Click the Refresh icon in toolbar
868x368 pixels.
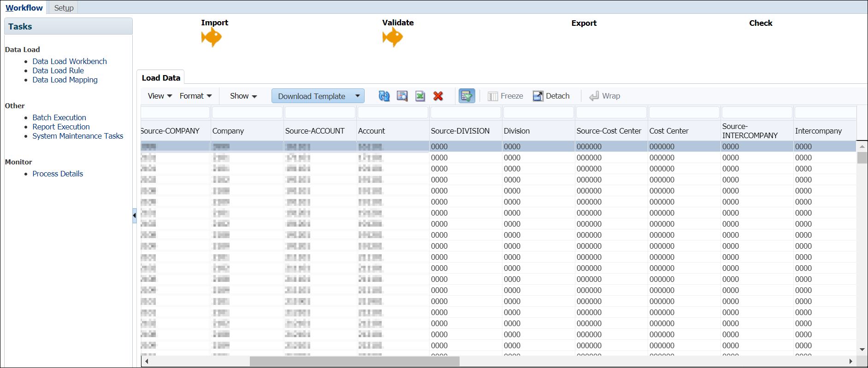coord(384,96)
